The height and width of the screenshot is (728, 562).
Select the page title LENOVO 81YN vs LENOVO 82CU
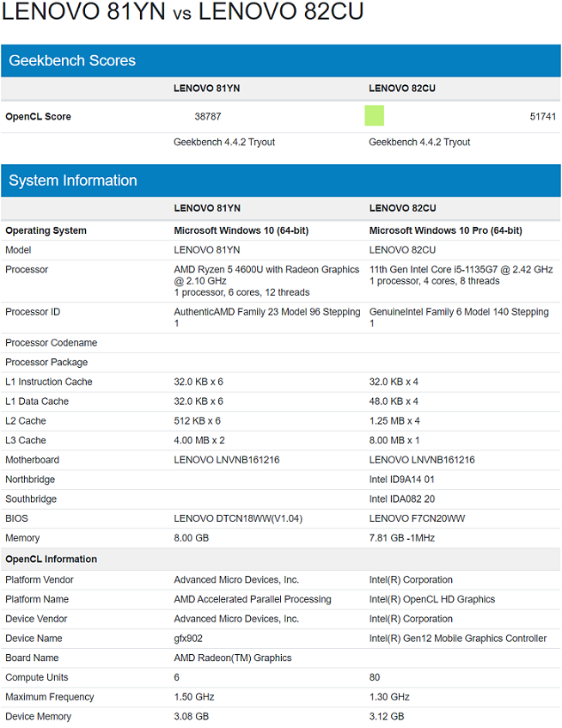(182, 11)
